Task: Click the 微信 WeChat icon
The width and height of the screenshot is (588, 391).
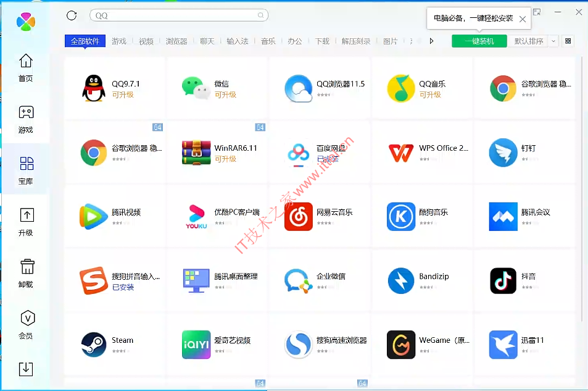Action: 196,88
